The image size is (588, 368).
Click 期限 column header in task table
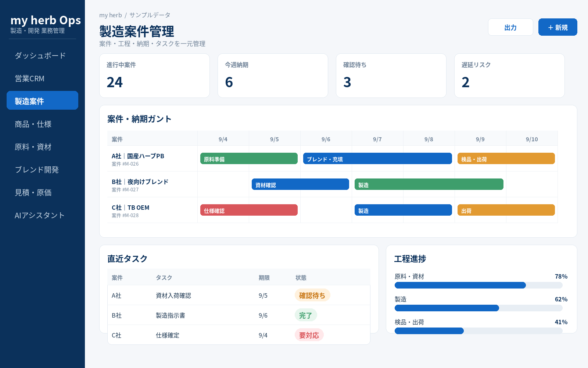[x=264, y=277]
